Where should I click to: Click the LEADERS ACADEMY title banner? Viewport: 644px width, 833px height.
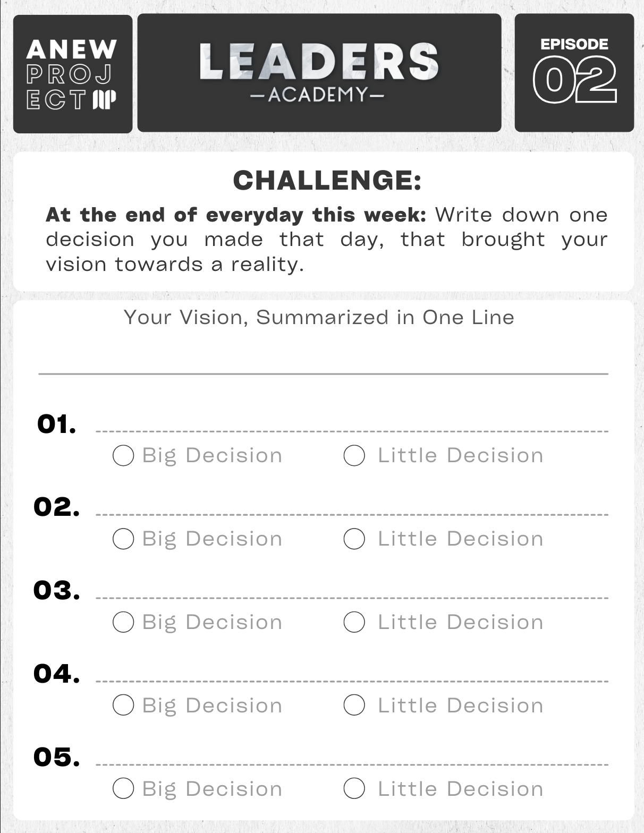[x=319, y=73]
